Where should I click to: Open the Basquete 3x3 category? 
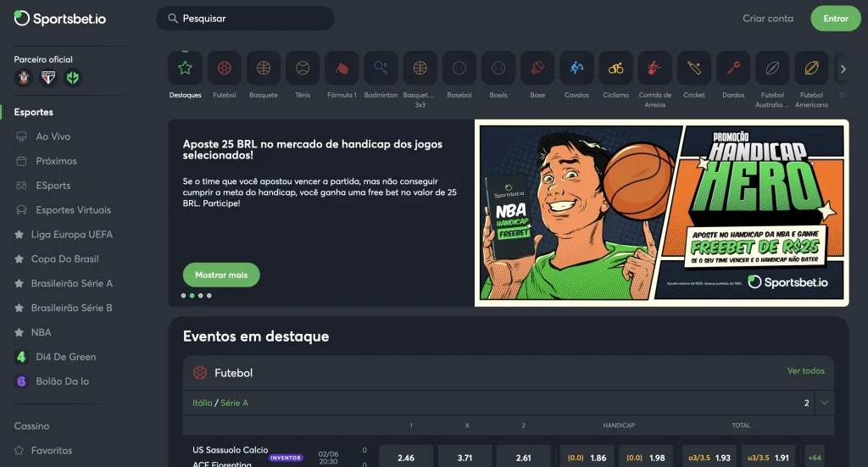[420, 69]
